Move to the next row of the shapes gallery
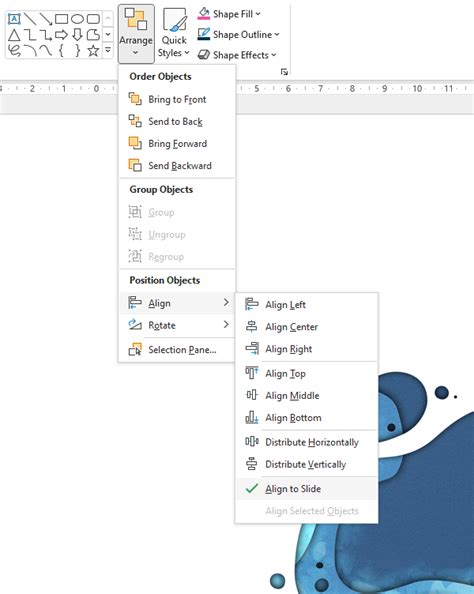The height and width of the screenshot is (594, 474). 108,34
